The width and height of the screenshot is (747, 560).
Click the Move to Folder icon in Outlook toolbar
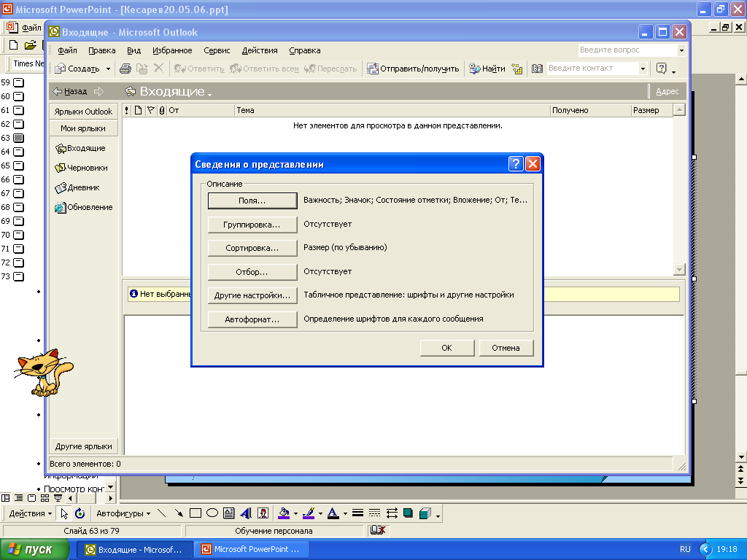pos(142,69)
